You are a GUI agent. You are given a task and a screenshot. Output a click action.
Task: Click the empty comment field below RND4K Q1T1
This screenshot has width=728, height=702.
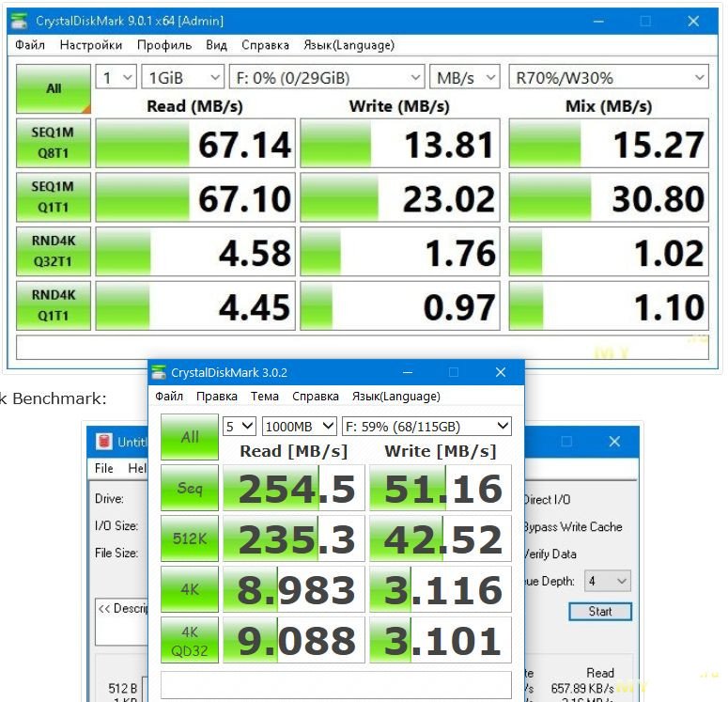362,348
